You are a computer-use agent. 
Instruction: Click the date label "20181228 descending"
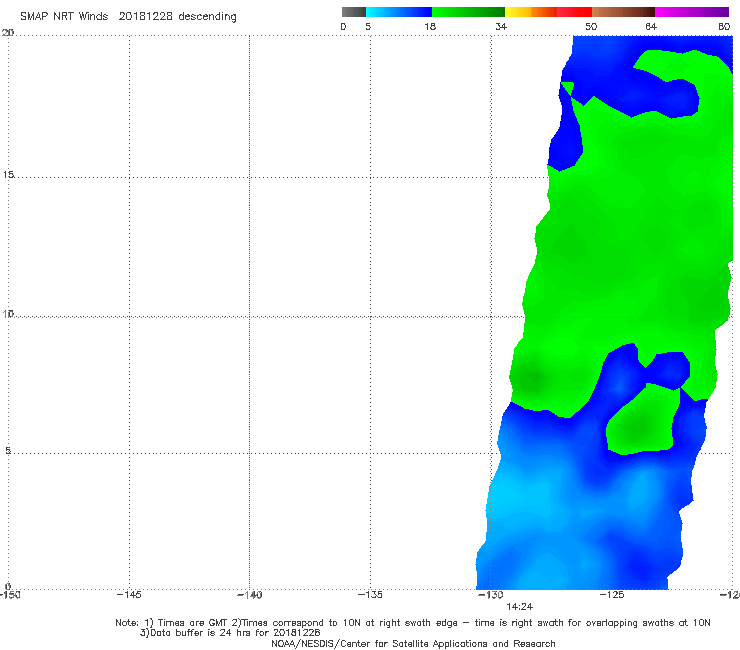pos(177,16)
